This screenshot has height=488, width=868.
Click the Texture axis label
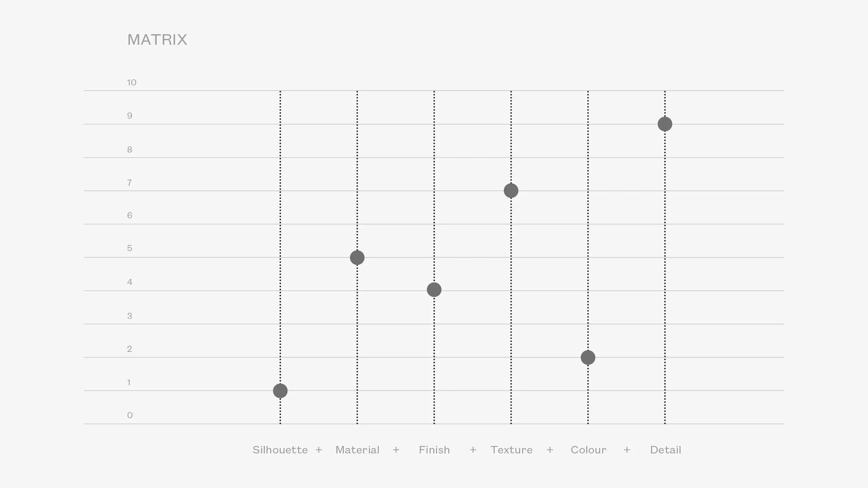click(512, 450)
